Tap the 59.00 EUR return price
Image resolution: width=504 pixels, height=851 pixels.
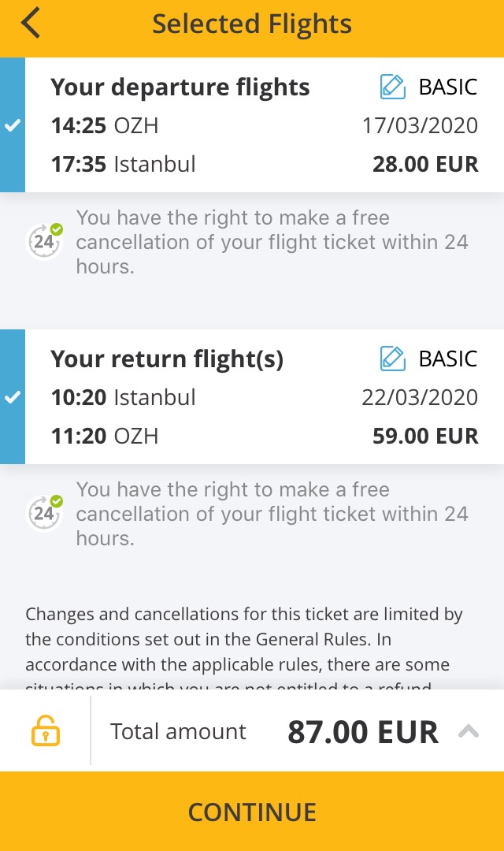pyautogui.click(x=425, y=436)
